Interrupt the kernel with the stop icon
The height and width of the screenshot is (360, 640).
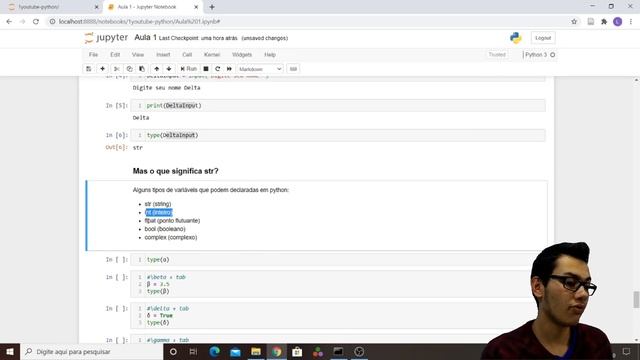coord(206,69)
